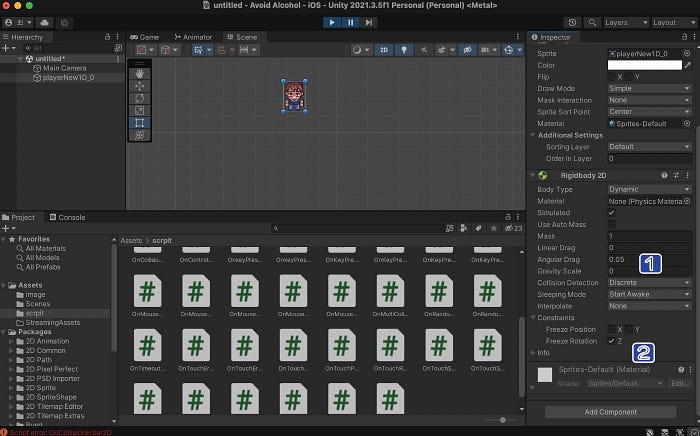Image resolution: width=700 pixels, height=436 pixels.
Task: Open the Collision Detection dropdown
Action: [650, 282]
